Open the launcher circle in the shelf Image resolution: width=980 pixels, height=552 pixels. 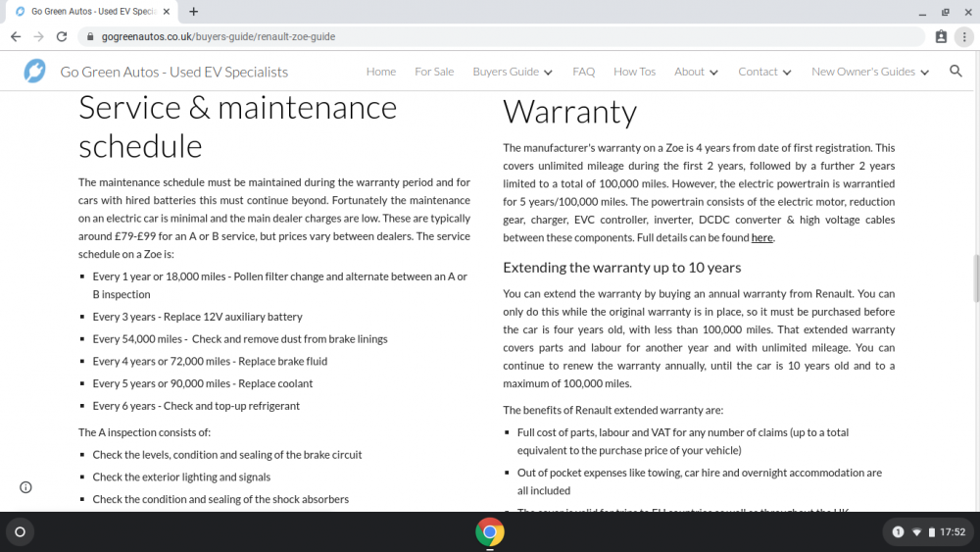[x=20, y=532]
